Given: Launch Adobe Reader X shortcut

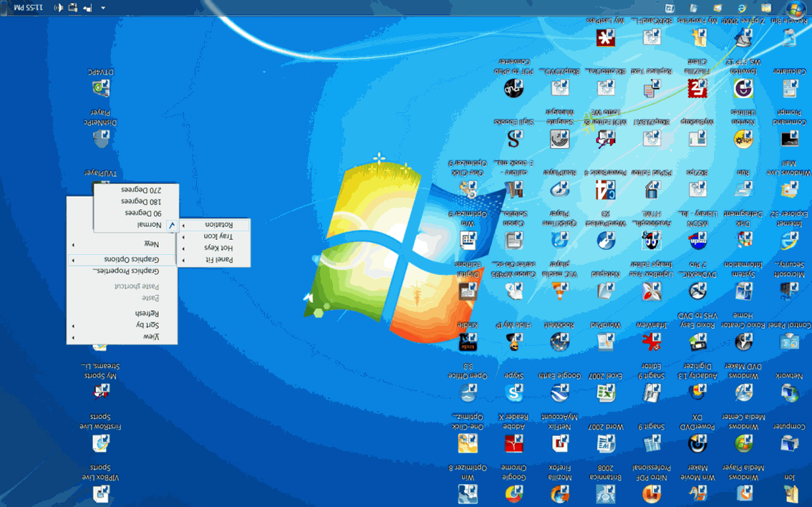Looking at the screenshot, I should pyautogui.click(x=513, y=443).
